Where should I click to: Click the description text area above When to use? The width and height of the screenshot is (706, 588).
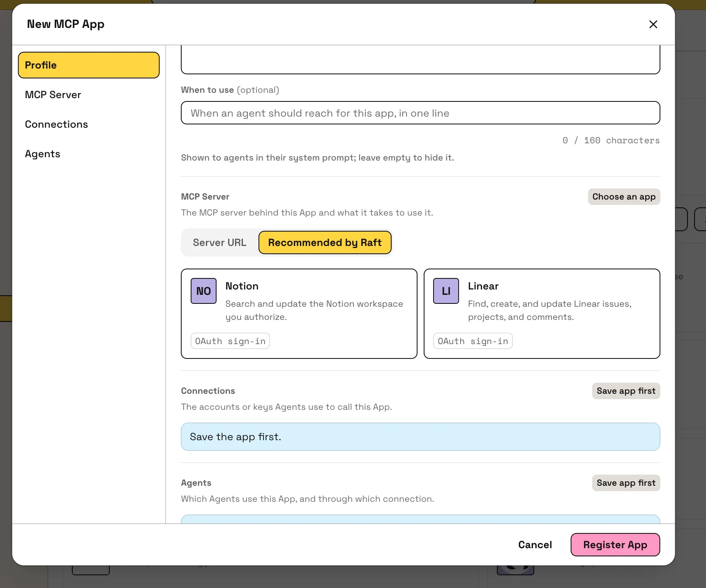point(420,60)
